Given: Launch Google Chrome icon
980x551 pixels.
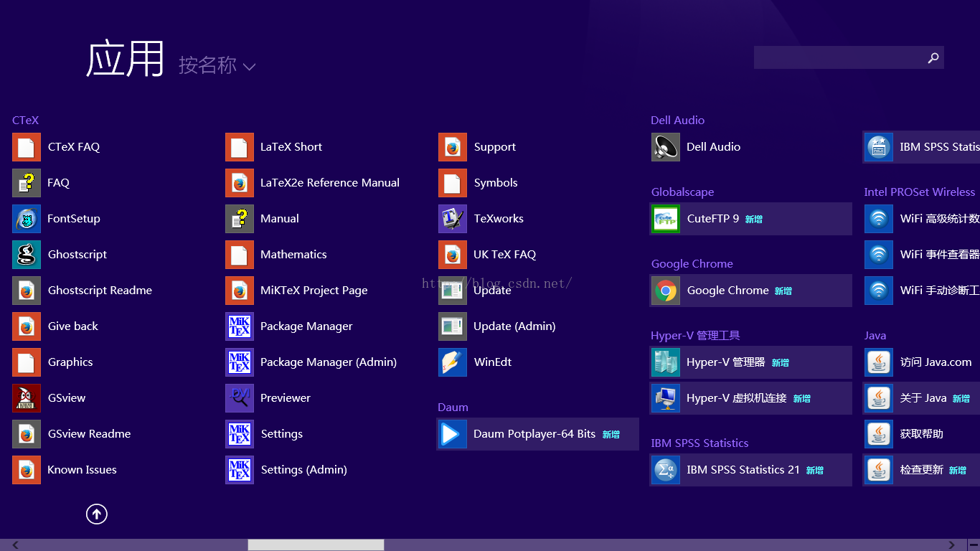Looking at the screenshot, I should (x=666, y=291).
